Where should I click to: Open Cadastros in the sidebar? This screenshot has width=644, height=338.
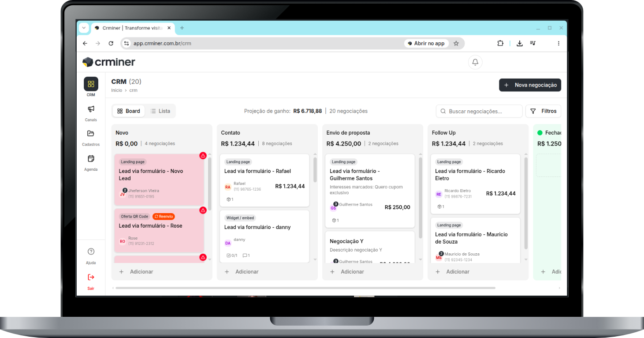(x=91, y=138)
